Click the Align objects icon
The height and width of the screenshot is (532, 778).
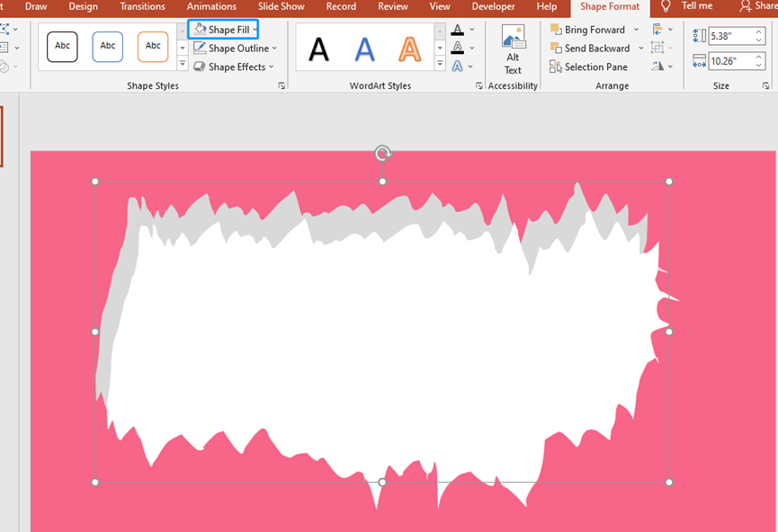tap(657, 30)
